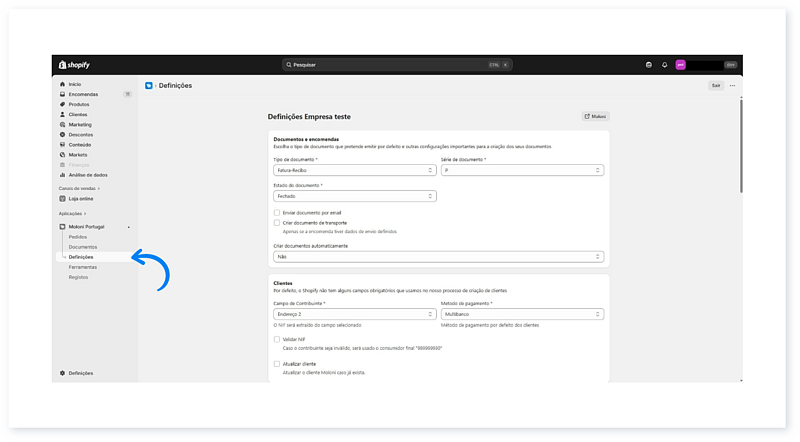
Task: Tick the Criar documento de transporte checkbox
Action: pos(277,222)
